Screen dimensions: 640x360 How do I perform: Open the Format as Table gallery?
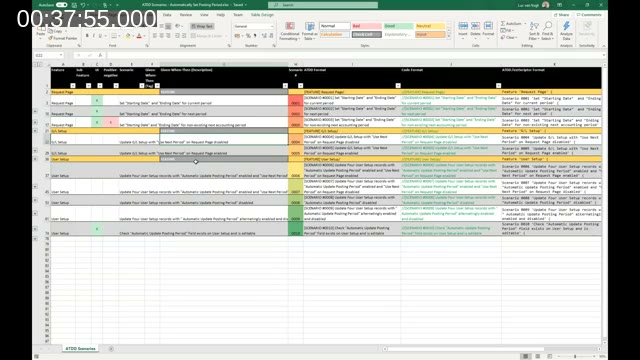click(x=310, y=31)
